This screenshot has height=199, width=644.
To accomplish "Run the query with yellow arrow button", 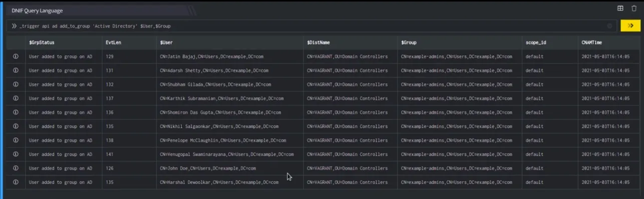I will [630, 26].
